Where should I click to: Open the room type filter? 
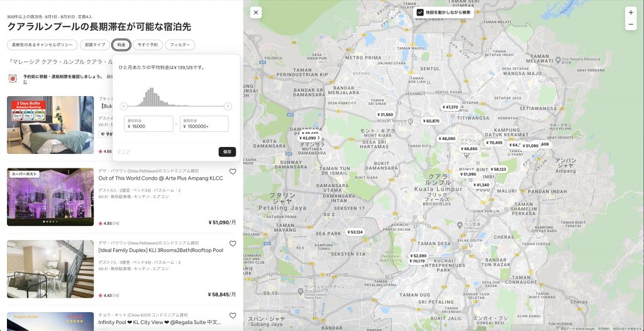tap(95, 45)
